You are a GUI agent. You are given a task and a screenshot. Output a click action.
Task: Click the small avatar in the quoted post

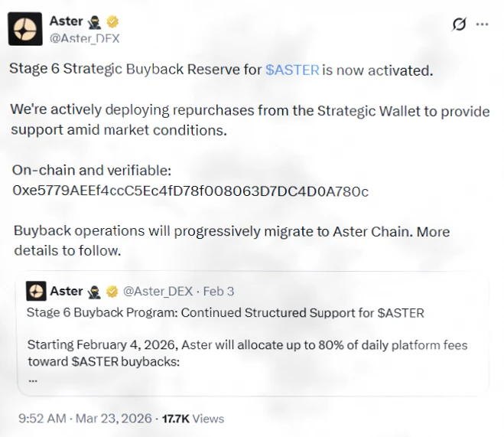(x=36, y=291)
